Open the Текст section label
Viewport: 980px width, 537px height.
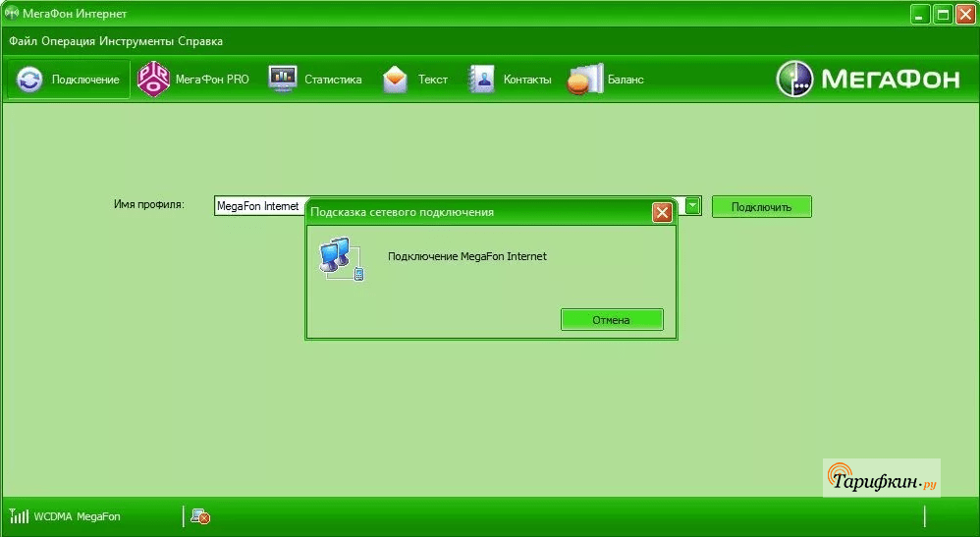(432, 80)
